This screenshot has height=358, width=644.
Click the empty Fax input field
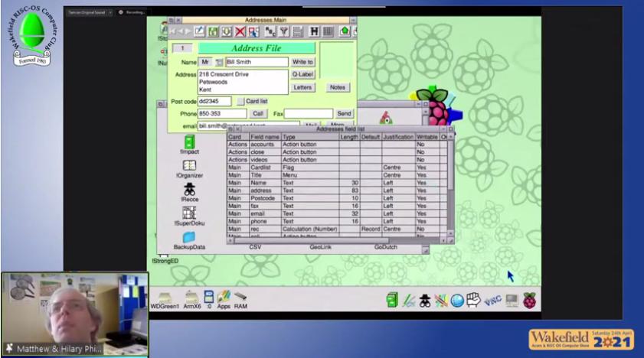point(309,113)
